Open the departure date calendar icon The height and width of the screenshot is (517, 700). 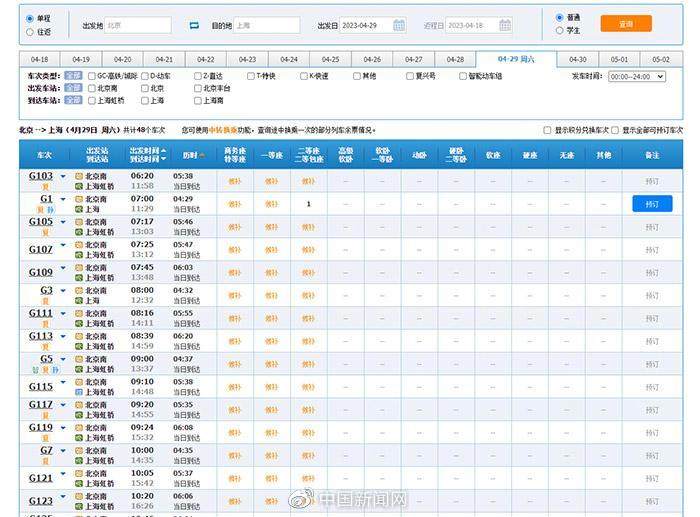click(x=399, y=25)
